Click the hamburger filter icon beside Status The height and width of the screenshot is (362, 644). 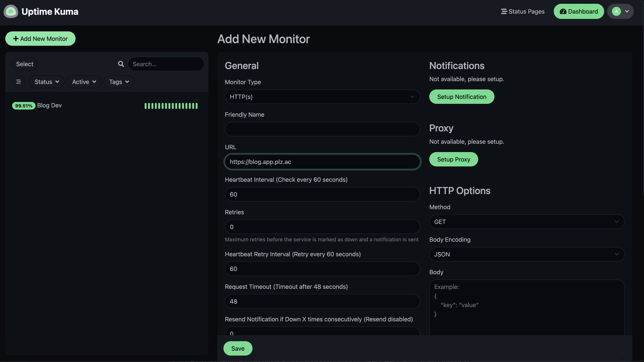[x=19, y=82]
